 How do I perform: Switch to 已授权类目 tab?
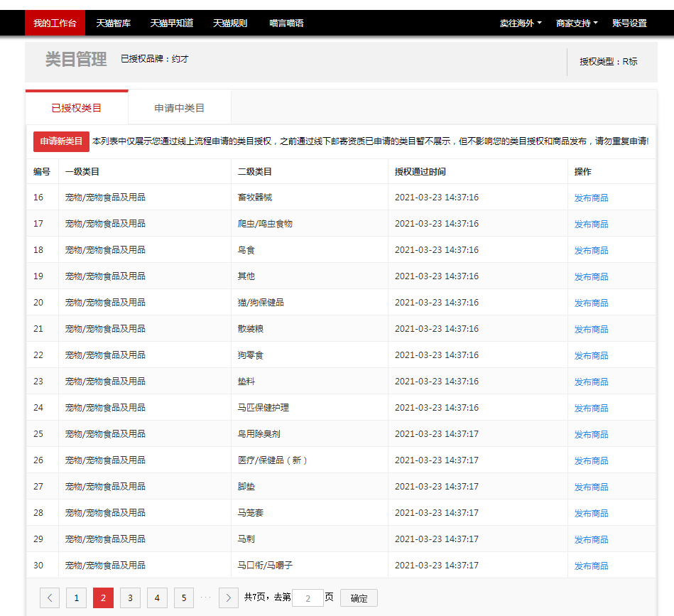tap(77, 108)
